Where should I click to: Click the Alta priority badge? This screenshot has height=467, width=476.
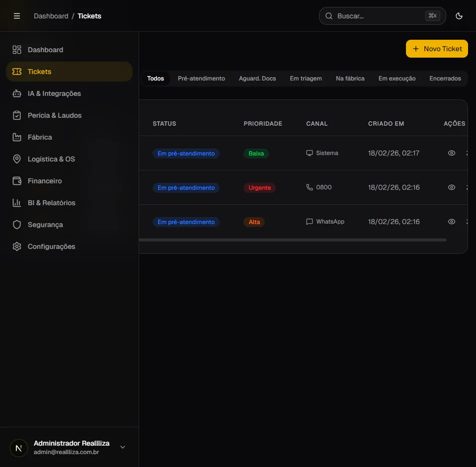pyautogui.click(x=254, y=222)
